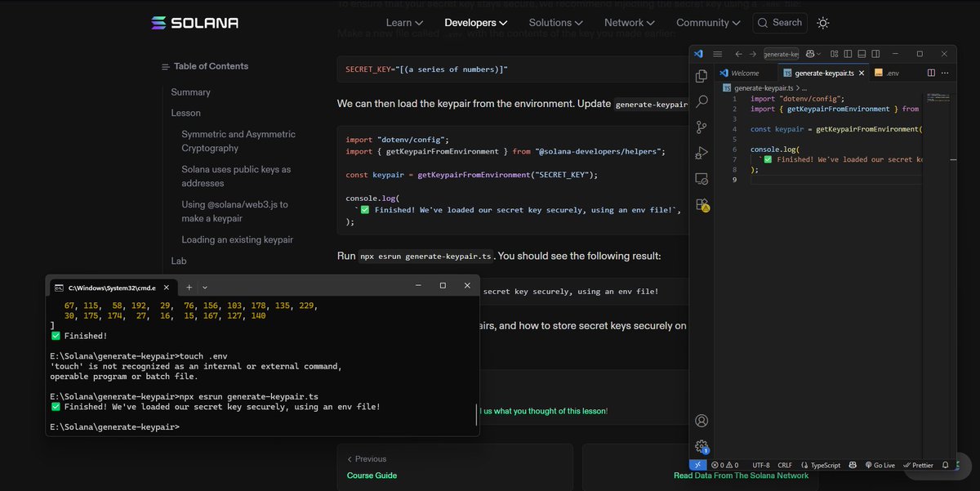
Task: Split the VS Code editor right
Action: [931, 73]
